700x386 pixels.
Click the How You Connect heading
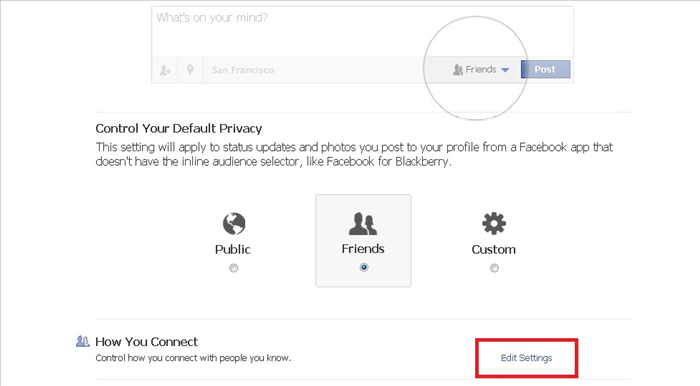(146, 342)
